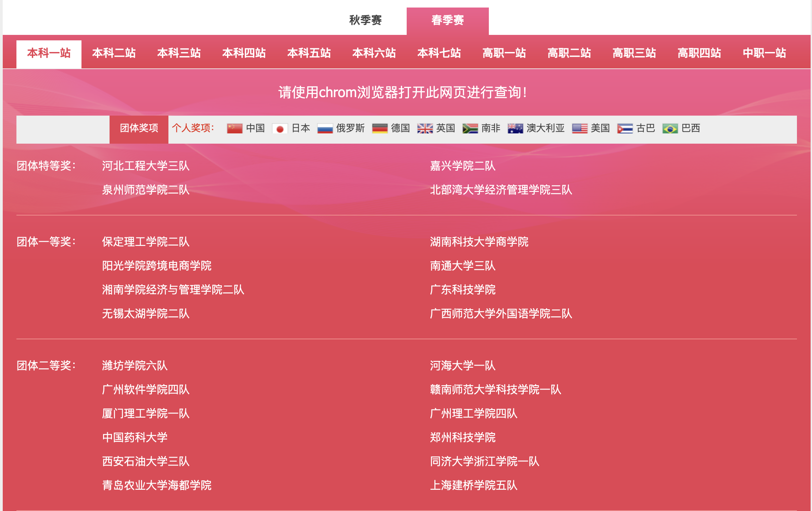Click the South Africa flag icon
Viewport: 812px width, 511px height.
click(x=470, y=129)
